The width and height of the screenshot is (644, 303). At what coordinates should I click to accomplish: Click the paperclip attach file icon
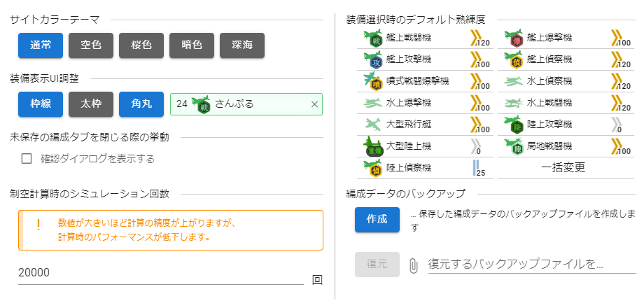pos(414,265)
